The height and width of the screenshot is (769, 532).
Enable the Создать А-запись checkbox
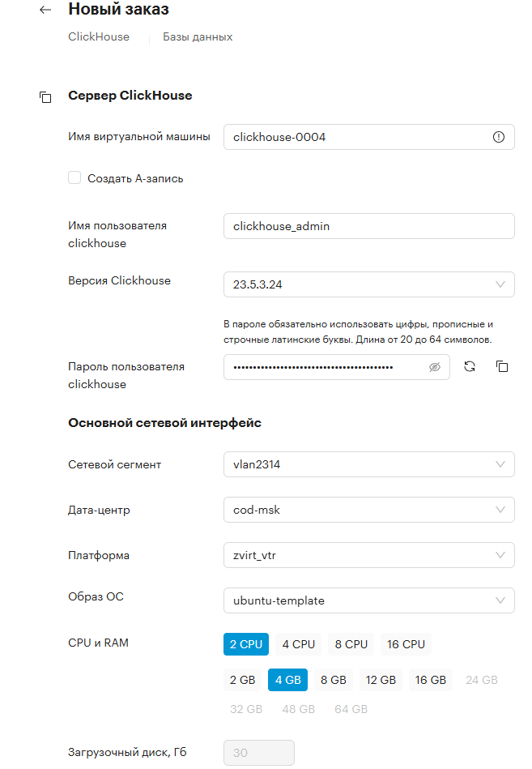tap(74, 177)
